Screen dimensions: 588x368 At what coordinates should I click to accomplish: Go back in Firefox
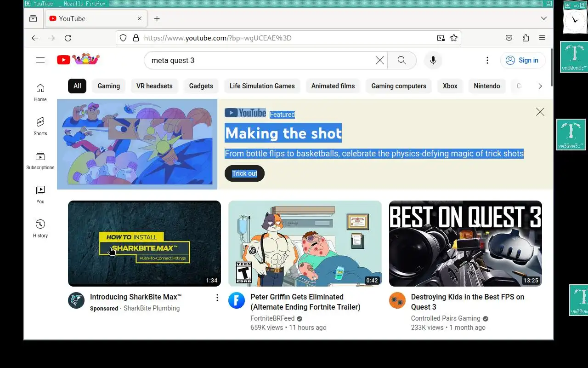pos(35,38)
